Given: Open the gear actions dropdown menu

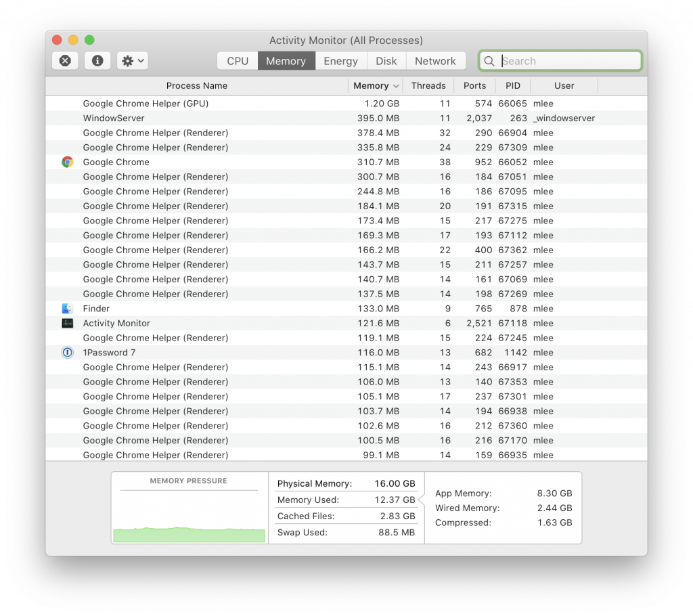Looking at the screenshot, I should point(133,60).
